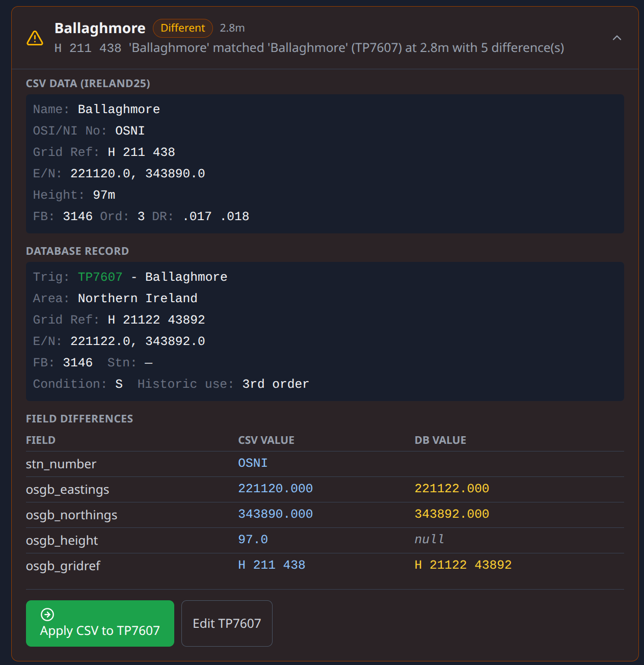Collapse the Ballaghmore card with the chevron
Image resolution: width=644 pixels, height=665 pixels.
(616, 38)
